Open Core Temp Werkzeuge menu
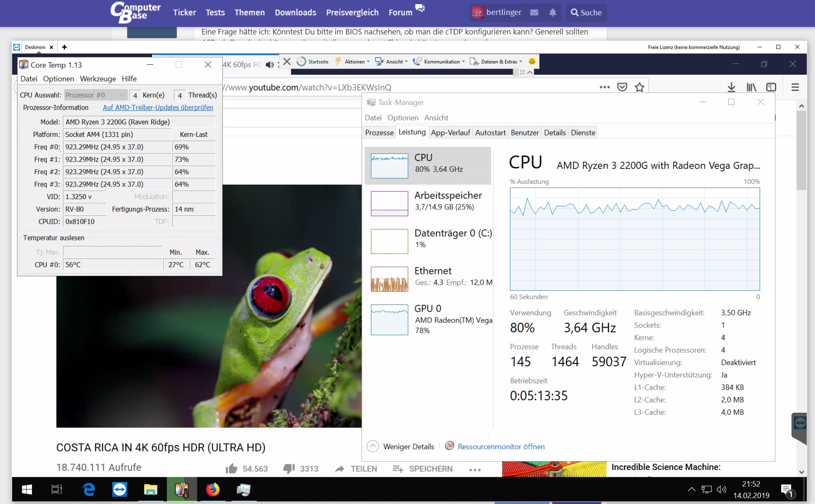This screenshot has width=815, height=504. tap(98, 79)
